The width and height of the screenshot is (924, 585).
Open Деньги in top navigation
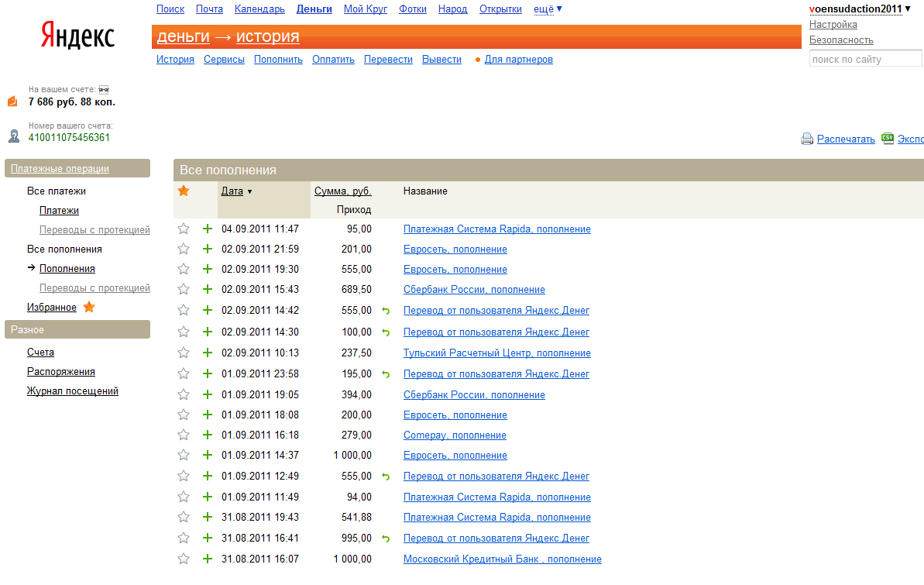[x=314, y=9]
